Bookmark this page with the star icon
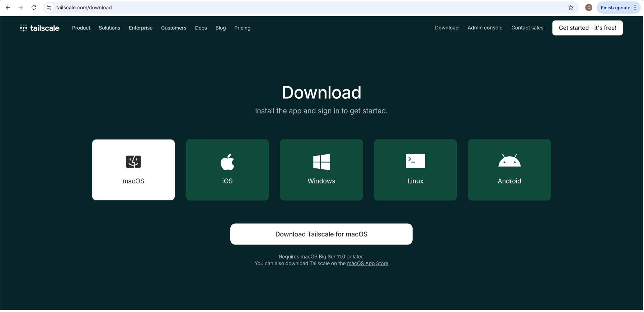The width and height of the screenshot is (644, 312). (x=571, y=8)
